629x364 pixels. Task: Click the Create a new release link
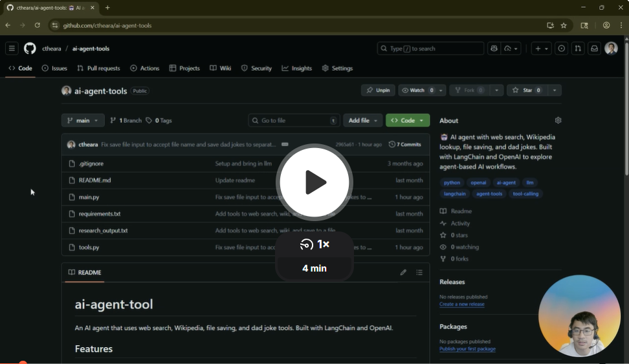(461, 304)
